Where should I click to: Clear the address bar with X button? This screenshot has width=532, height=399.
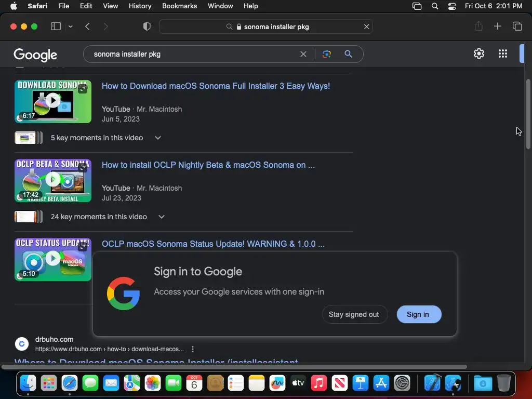366,26
